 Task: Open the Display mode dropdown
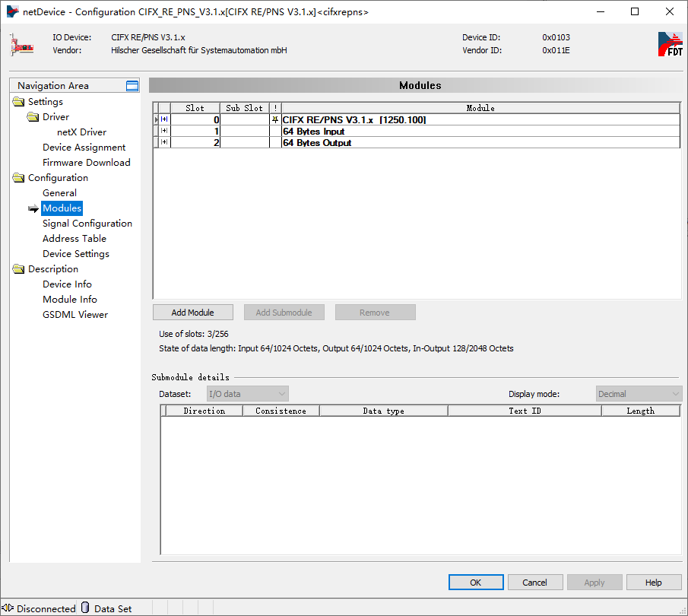(639, 394)
